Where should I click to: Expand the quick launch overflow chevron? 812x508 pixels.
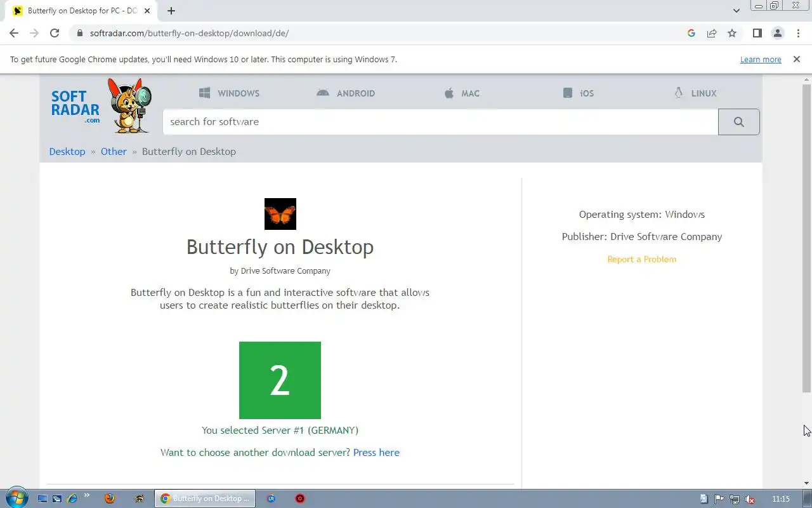coord(87,495)
